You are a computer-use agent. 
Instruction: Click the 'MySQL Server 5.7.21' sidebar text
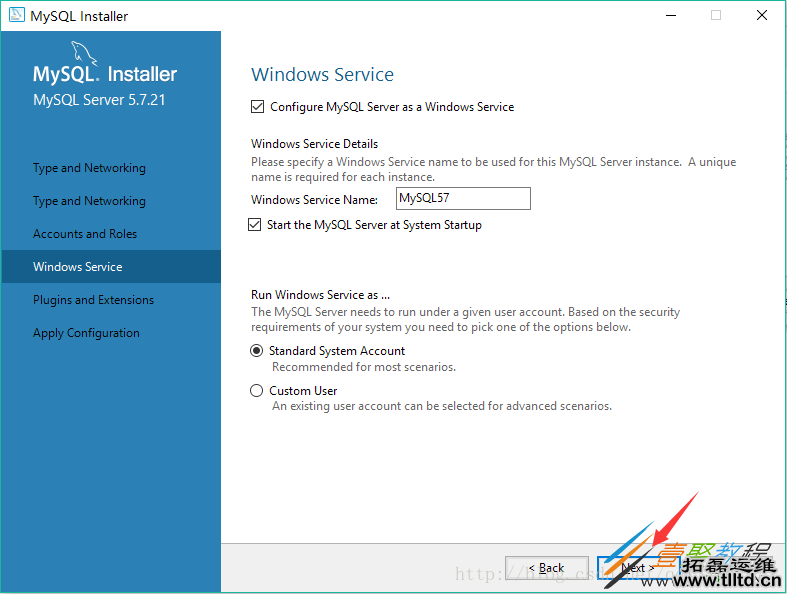(99, 99)
